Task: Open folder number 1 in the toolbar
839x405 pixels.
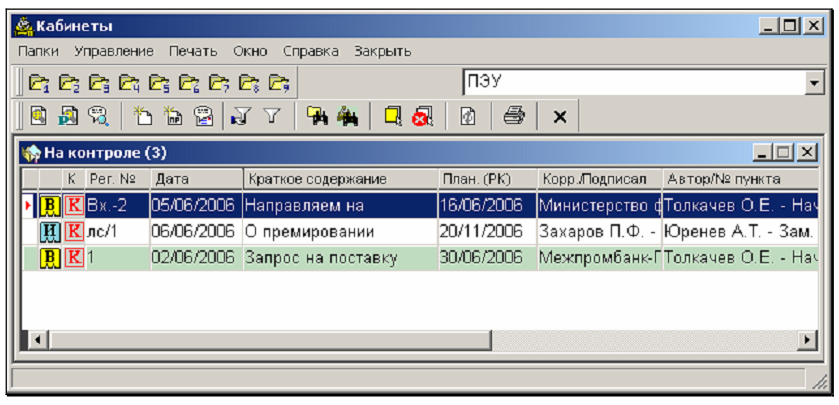Action: click(x=39, y=82)
